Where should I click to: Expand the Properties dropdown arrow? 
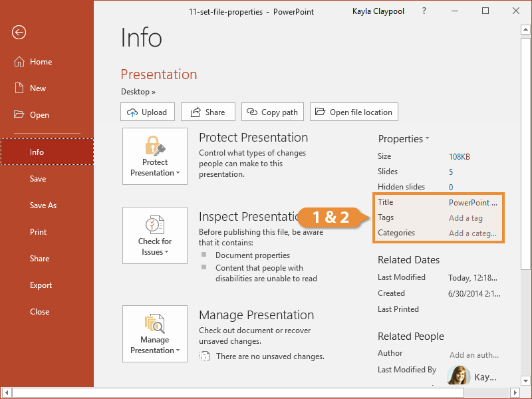click(427, 139)
